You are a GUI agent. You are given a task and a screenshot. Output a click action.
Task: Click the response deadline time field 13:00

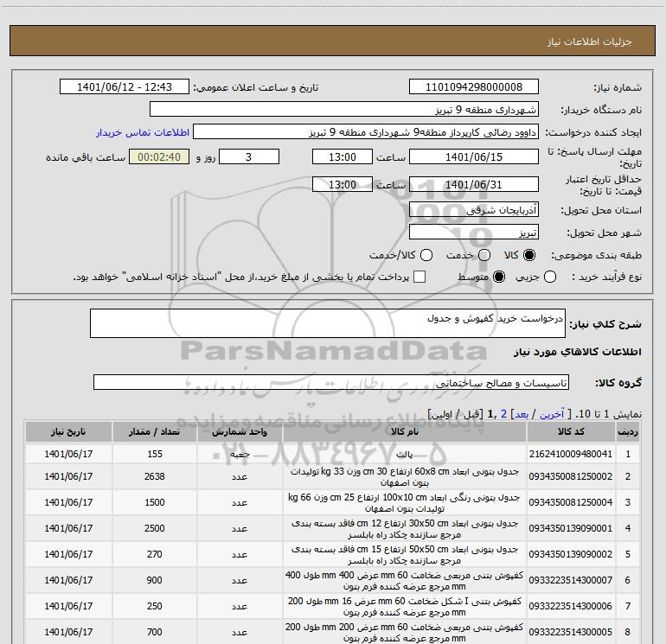coord(343,156)
